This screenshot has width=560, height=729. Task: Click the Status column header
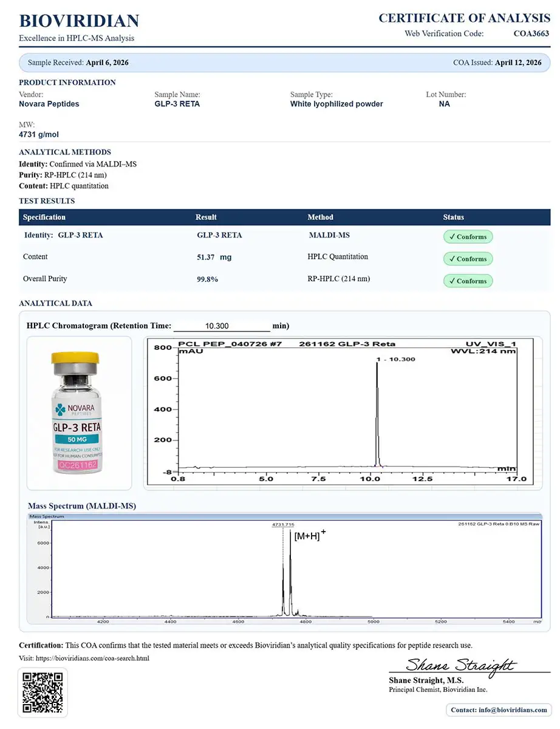click(x=454, y=217)
